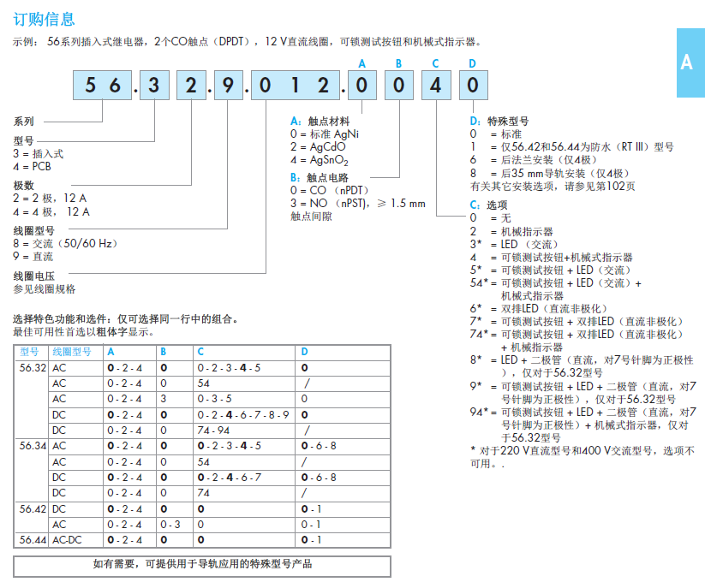The height and width of the screenshot is (588, 705).
Task: Select the code box under blue letter A
Action: (361, 86)
